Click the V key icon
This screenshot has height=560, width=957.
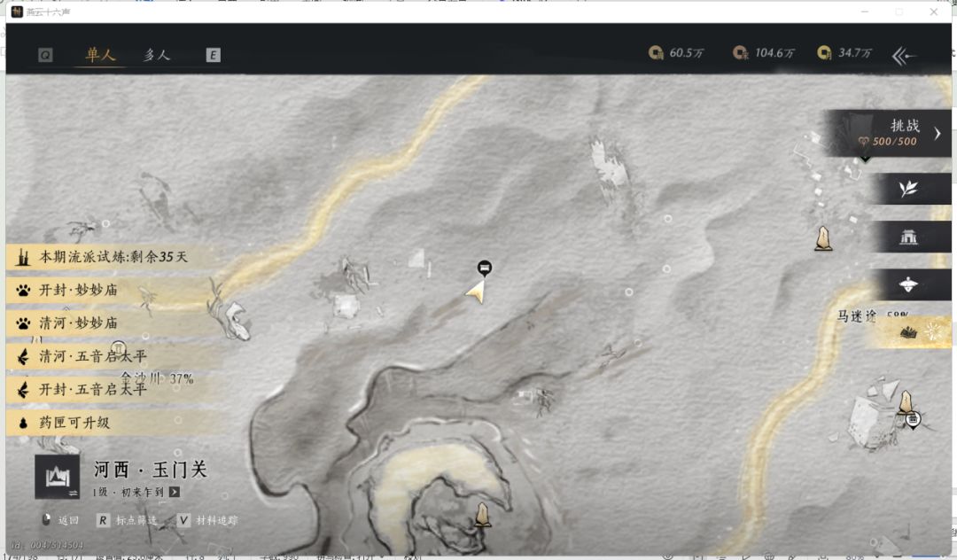point(183,520)
